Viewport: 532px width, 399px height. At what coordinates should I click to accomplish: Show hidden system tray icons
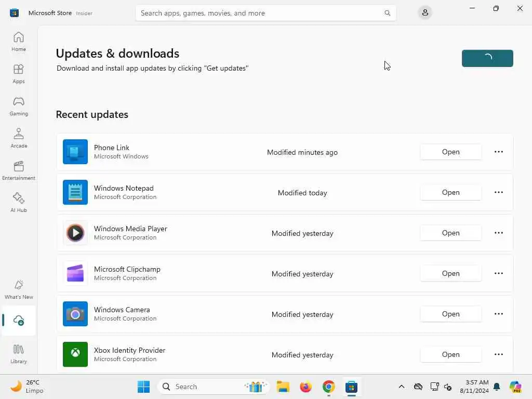[402, 387]
